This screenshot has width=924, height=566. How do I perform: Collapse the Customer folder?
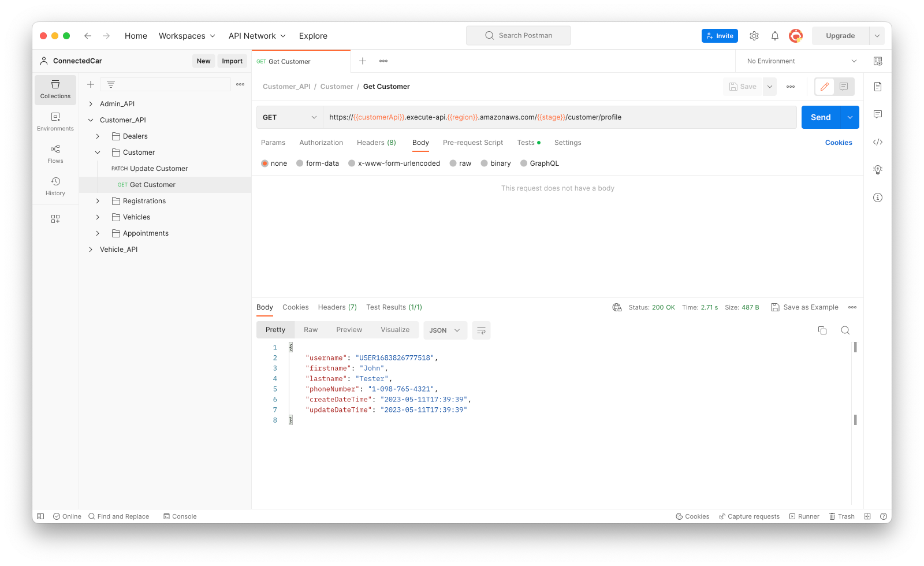pyautogui.click(x=98, y=152)
